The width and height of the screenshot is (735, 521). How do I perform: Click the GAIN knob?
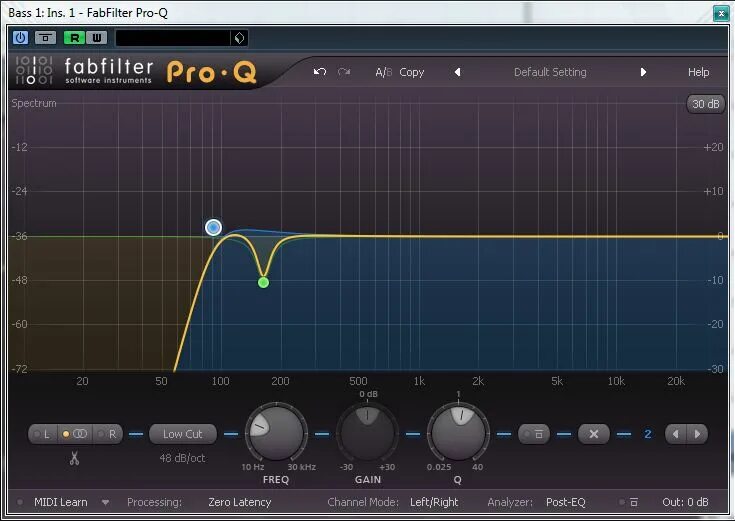click(x=368, y=432)
